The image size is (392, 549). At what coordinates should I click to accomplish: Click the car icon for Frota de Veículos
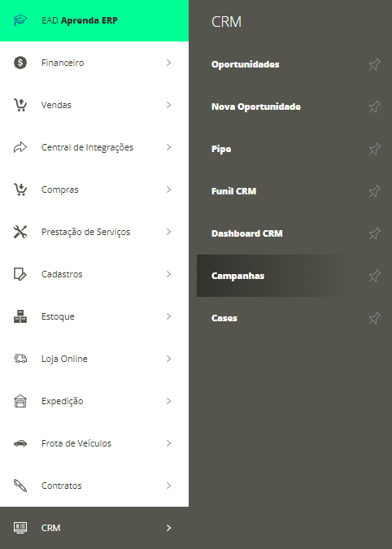tap(20, 443)
